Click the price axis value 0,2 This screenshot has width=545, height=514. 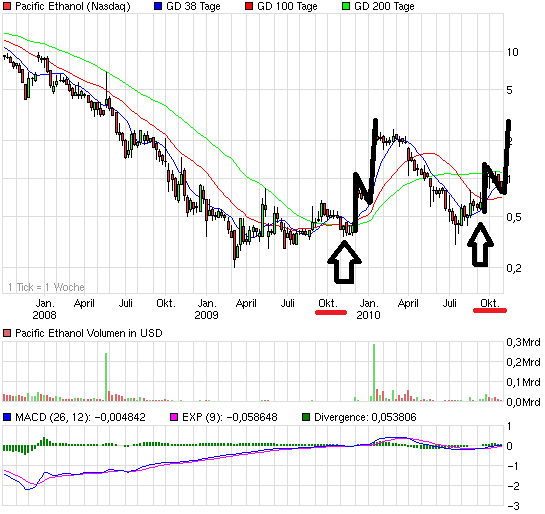coord(514,268)
